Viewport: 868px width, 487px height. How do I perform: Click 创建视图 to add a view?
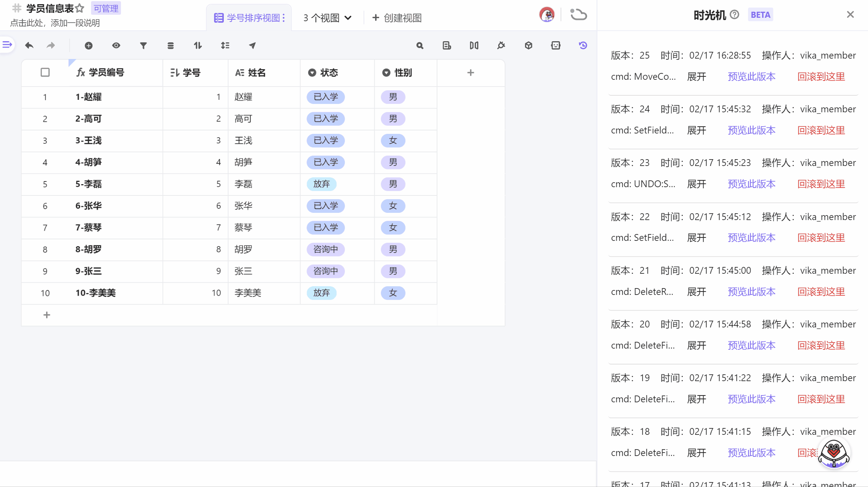tap(397, 18)
